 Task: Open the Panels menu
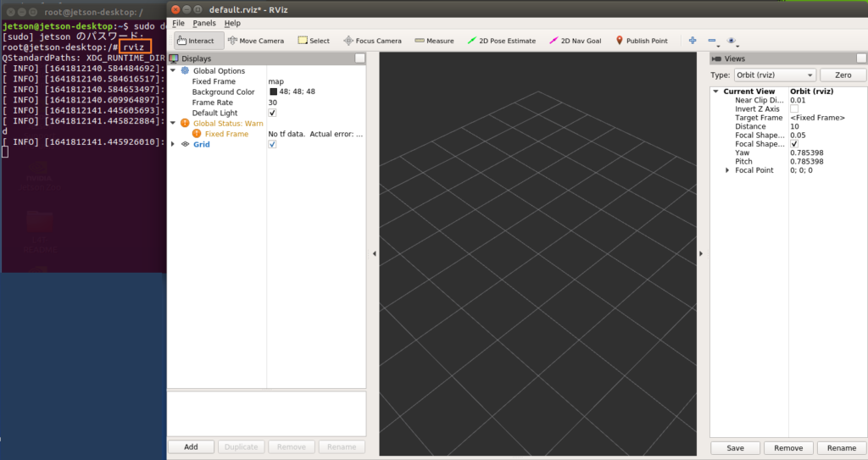coord(203,23)
